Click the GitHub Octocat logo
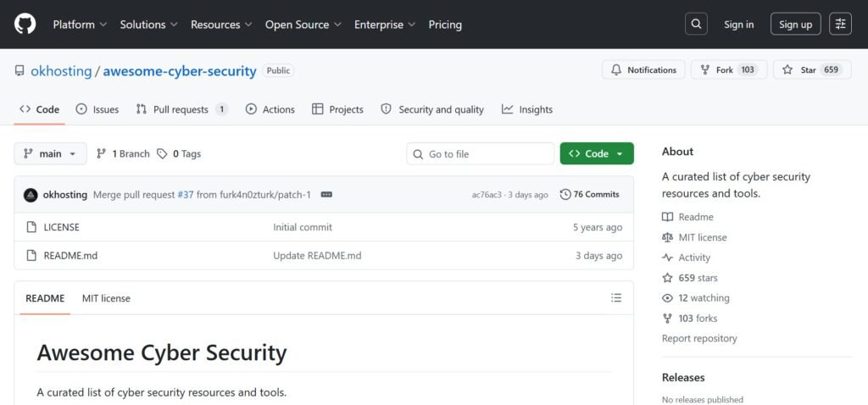Viewport: 868px width, 405px height. pos(25,25)
